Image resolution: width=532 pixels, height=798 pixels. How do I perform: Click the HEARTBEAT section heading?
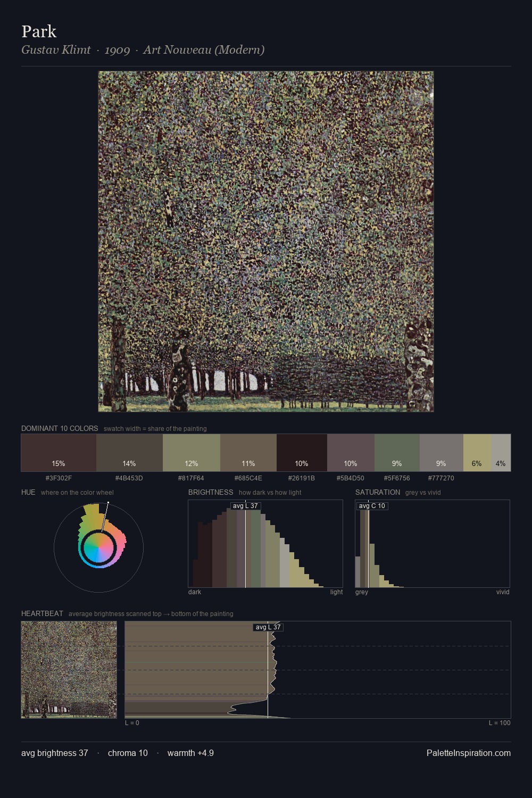point(42,613)
